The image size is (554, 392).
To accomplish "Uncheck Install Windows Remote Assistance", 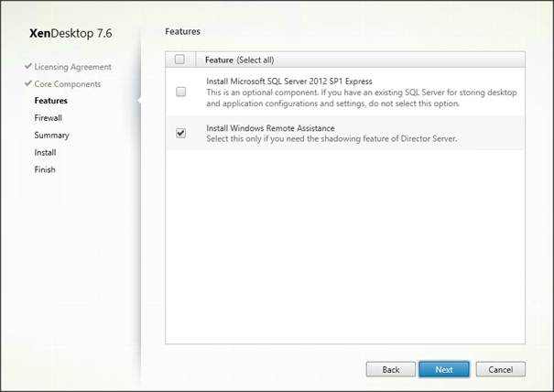I will 181,133.
